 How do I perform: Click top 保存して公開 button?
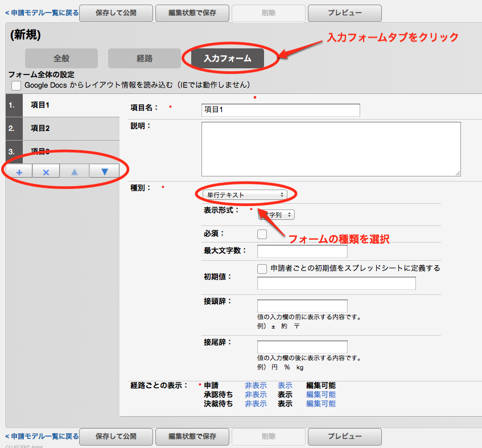click(116, 13)
